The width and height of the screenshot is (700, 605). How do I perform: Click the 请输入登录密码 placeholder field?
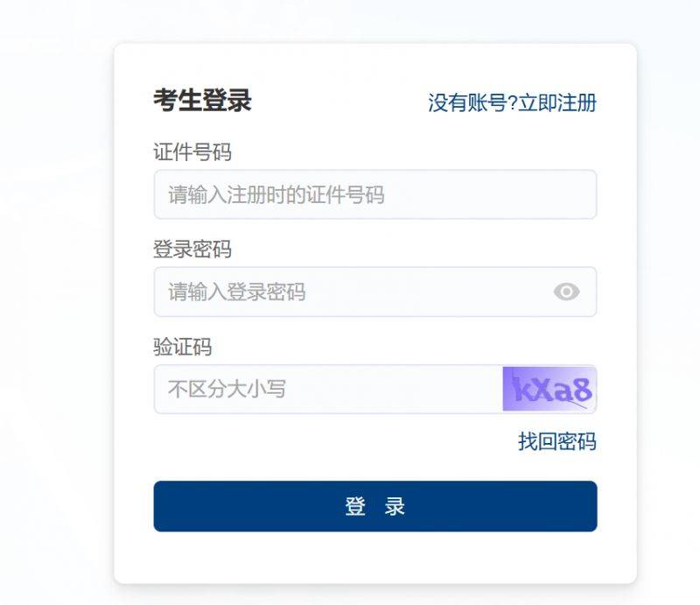pyautogui.click(x=237, y=292)
